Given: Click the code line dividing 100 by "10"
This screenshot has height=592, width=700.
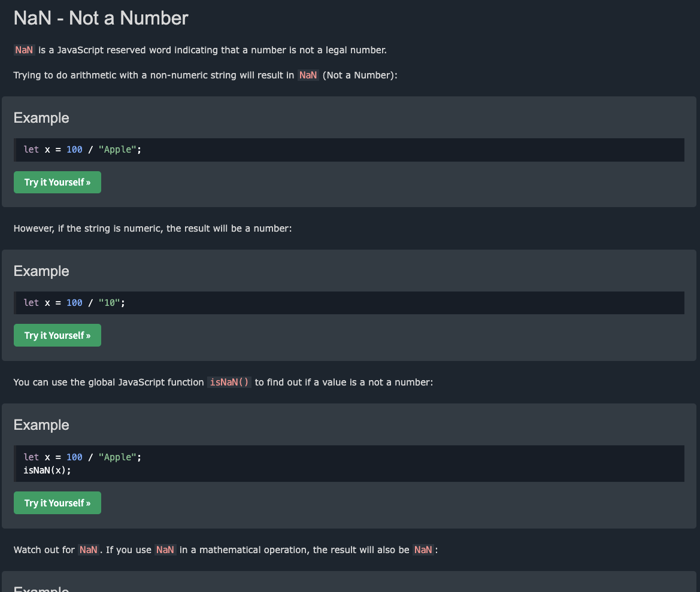Looking at the screenshot, I should pyautogui.click(x=74, y=302).
